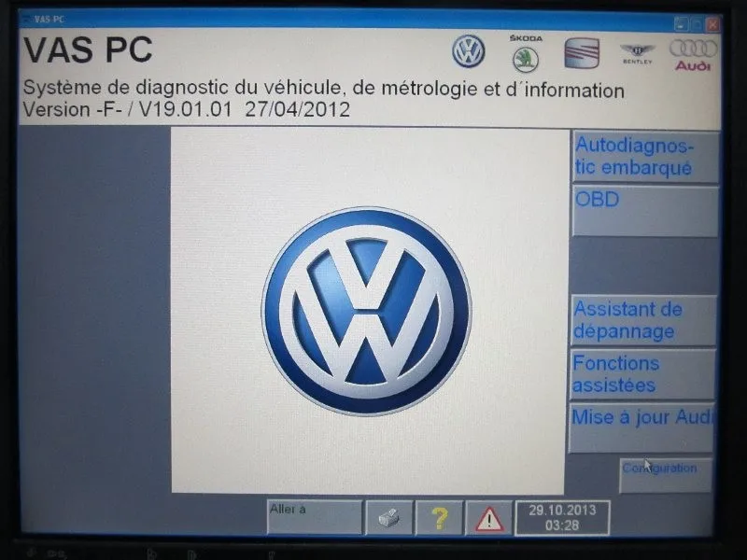Select the OBD button
Image resolution: width=747 pixels, height=560 pixels.
pyautogui.click(x=645, y=211)
